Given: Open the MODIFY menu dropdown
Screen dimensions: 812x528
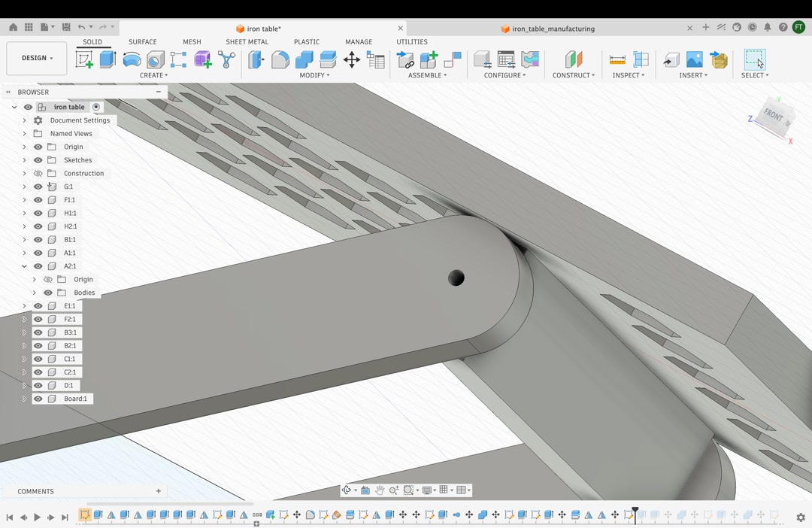Looking at the screenshot, I should (314, 75).
